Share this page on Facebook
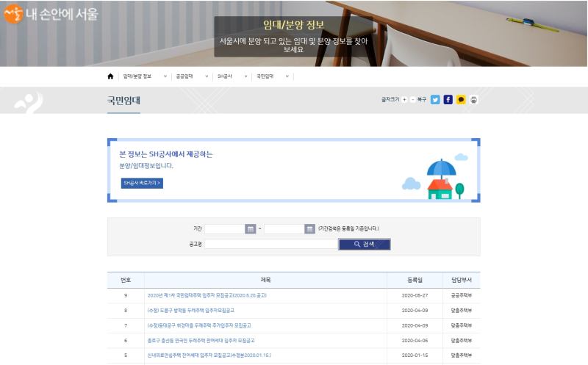Viewport: 588px width, 365px height. tap(448, 100)
